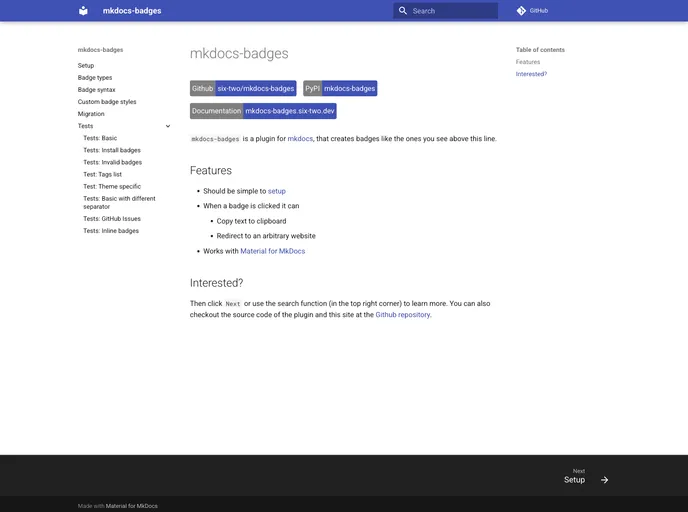Screen dimensions: 688x512
Task: Select the Tests section label
Action: 86,126
